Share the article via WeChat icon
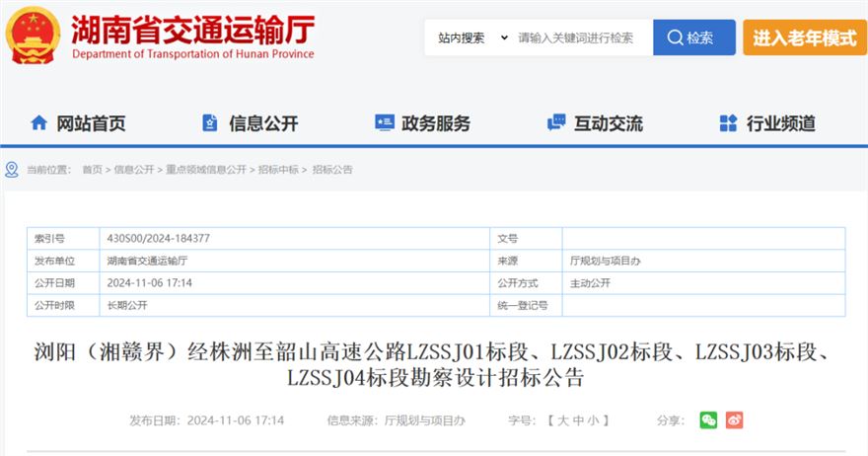This screenshot has height=456, width=868. point(708,420)
